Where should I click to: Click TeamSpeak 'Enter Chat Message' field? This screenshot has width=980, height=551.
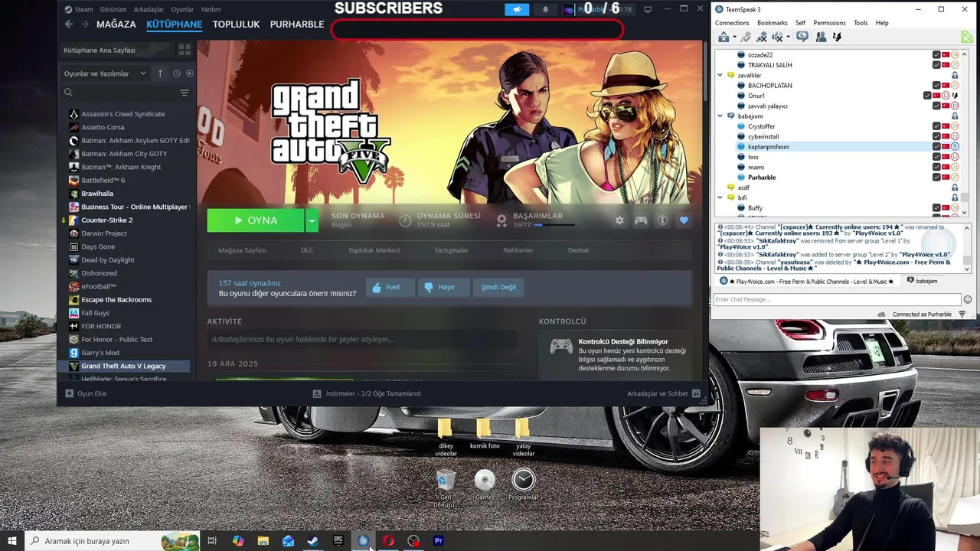pos(837,299)
